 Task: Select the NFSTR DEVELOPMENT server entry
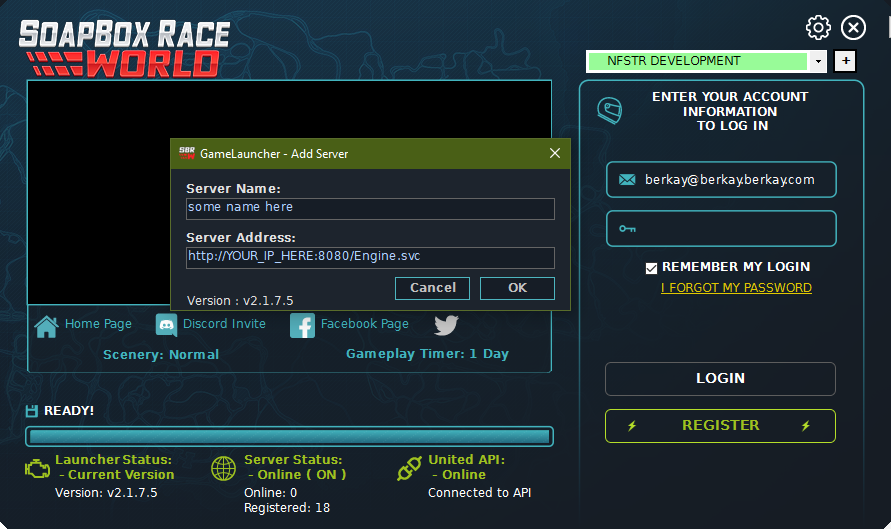click(697, 61)
